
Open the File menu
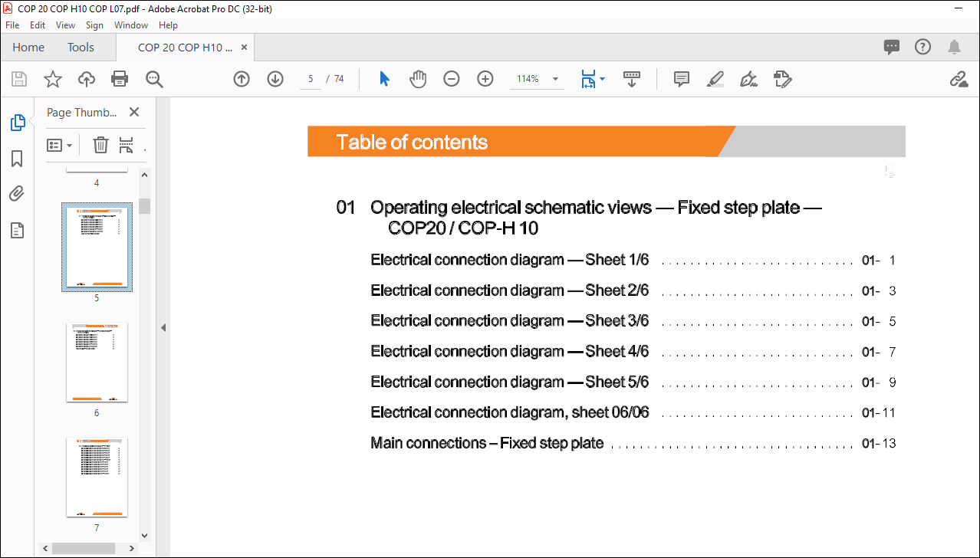[x=12, y=25]
